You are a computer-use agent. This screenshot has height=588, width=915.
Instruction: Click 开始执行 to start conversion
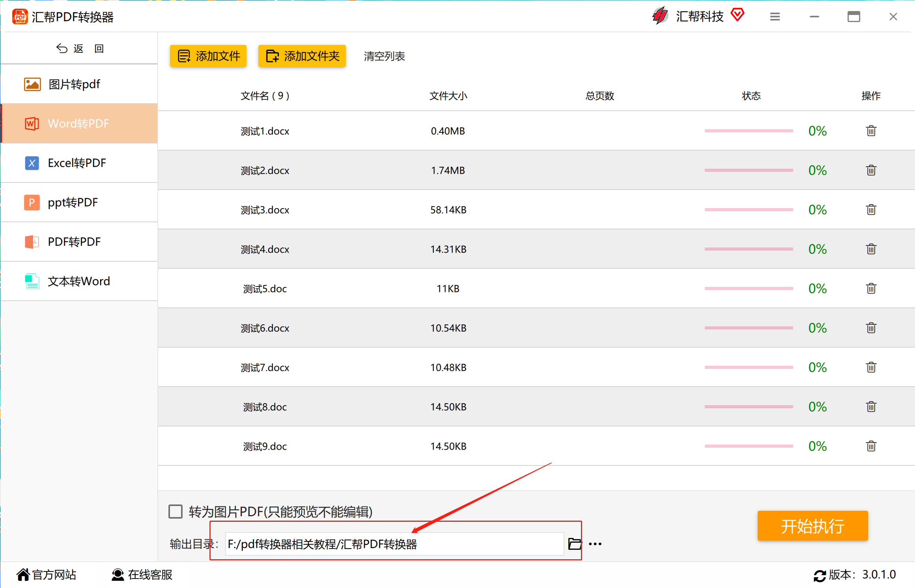point(812,526)
